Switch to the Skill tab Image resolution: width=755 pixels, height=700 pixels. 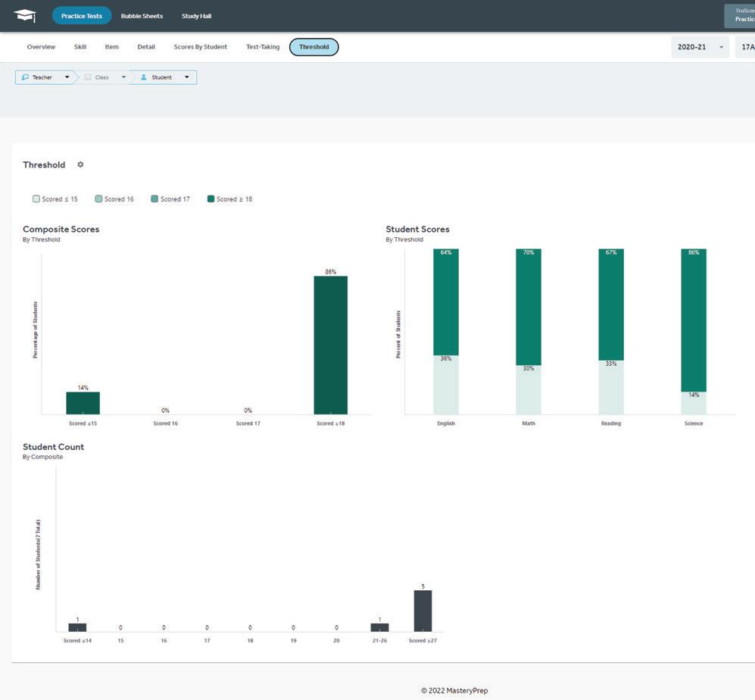pyautogui.click(x=80, y=47)
